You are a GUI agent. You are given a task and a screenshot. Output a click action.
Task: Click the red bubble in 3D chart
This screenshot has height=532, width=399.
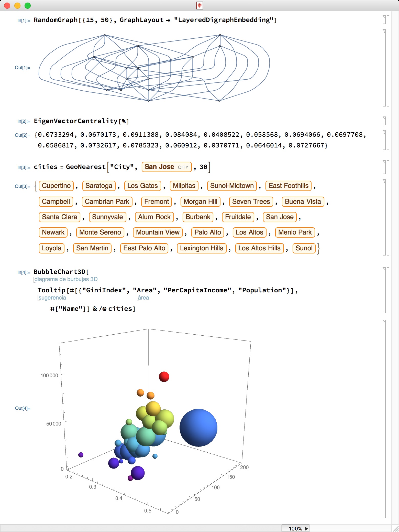[x=164, y=377]
